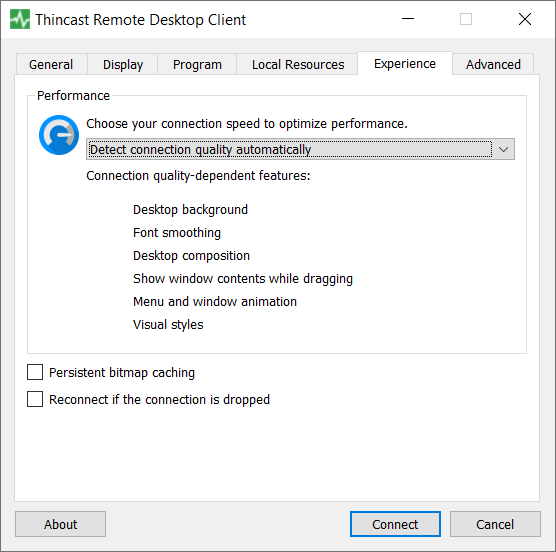The width and height of the screenshot is (556, 552).
Task: Click the Cancel button
Action: click(495, 524)
